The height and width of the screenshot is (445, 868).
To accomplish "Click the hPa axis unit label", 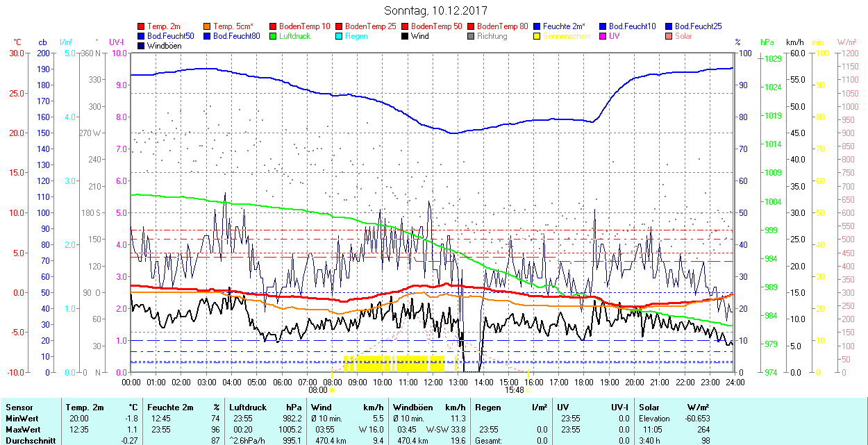I will point(767,42).
